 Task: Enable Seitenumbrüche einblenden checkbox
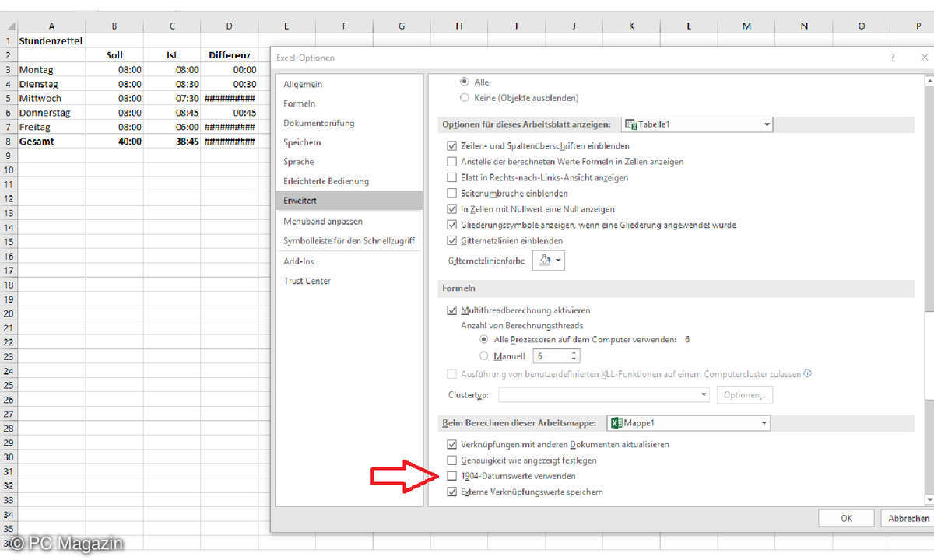click(452, 193)
